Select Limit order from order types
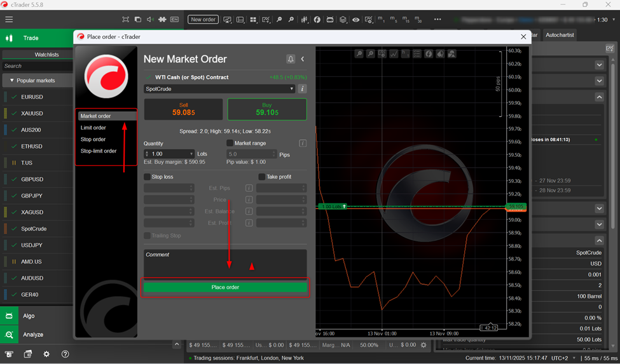 (x=93, y=128)
